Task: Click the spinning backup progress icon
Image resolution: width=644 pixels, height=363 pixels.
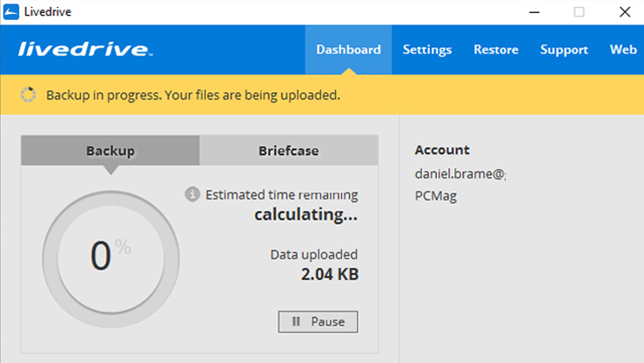Action: tap(29, 95)
